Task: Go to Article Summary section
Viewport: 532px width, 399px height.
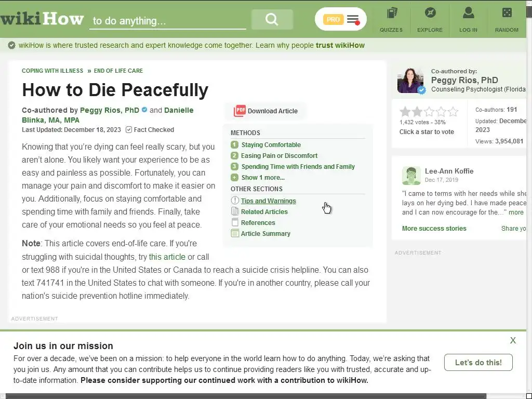Action: click(x=265, y=233)
